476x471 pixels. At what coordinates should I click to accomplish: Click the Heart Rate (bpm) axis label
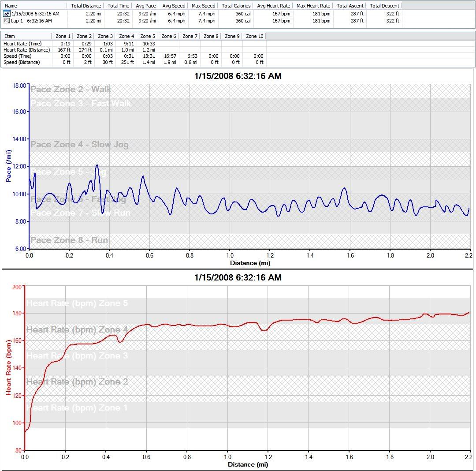(x=8, y=368)
